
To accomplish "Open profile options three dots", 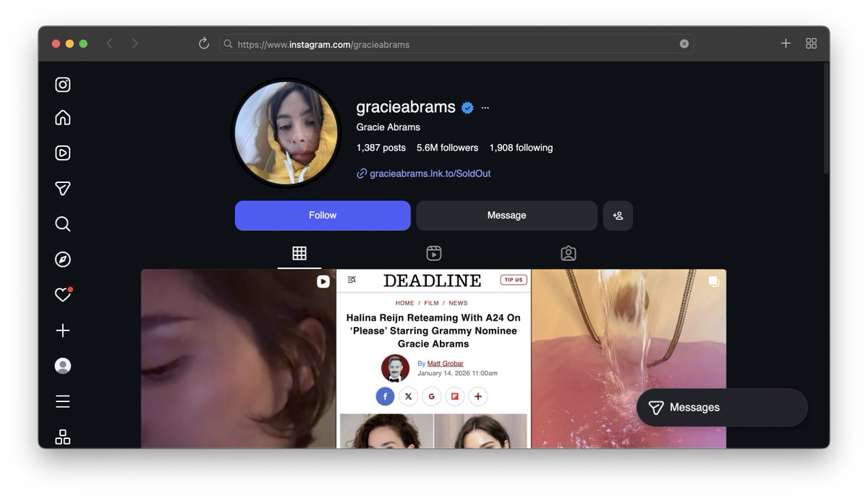I will coord(485,108).
